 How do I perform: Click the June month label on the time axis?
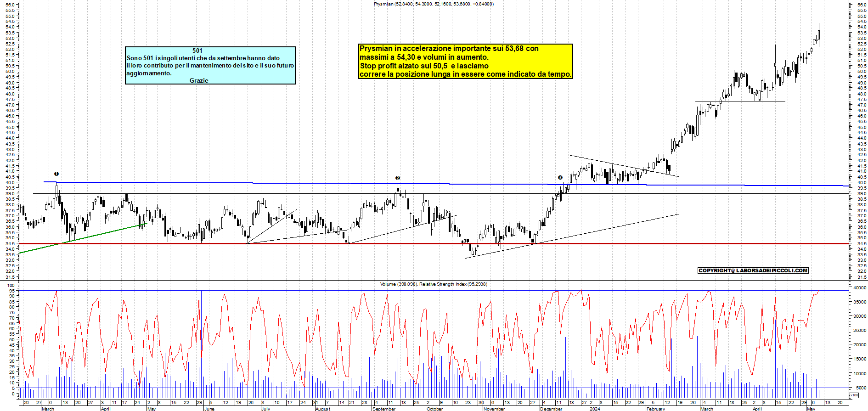pyautogui.click(x=209, y=409)
